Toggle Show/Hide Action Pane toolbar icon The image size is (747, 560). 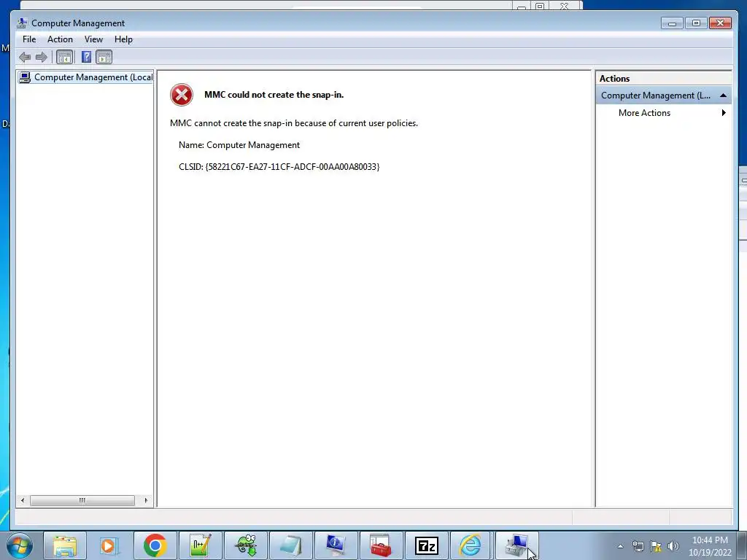tap(104, 58)
